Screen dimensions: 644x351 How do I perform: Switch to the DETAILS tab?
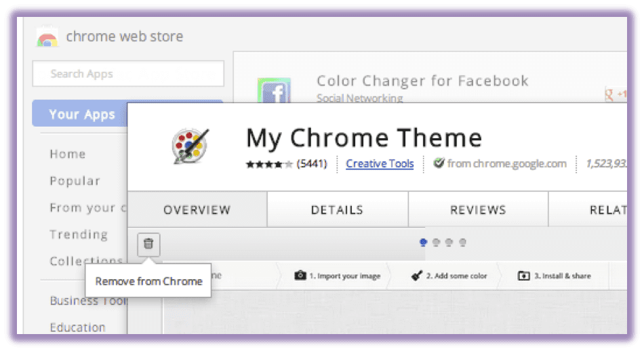(337, 209)
